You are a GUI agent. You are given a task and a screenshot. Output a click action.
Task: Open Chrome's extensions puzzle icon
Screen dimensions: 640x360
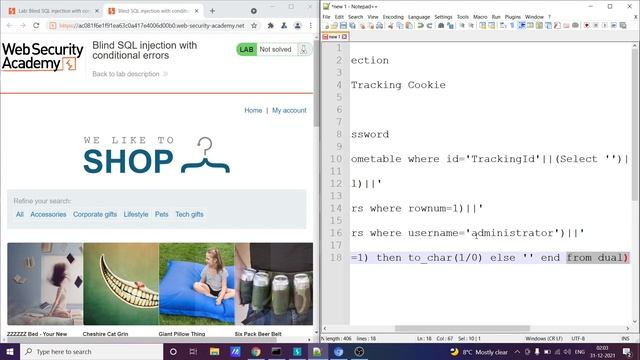(x=270, y=25)
